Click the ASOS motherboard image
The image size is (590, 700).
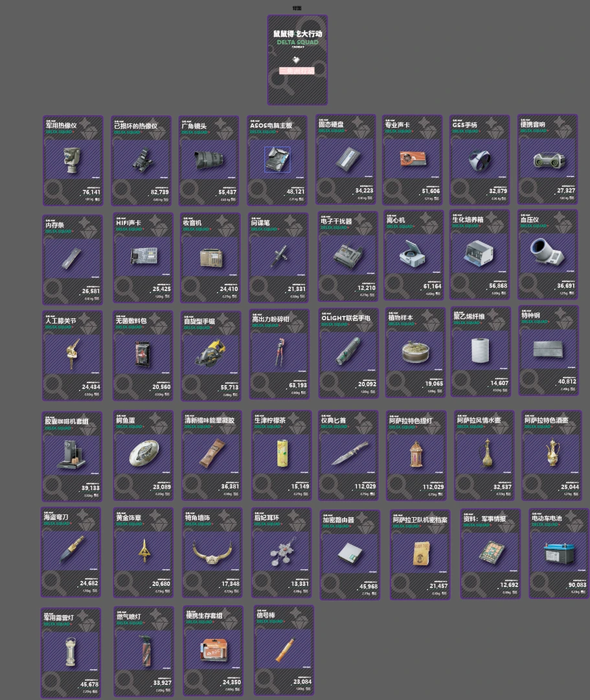pyautogui.click(x=277, y=159)
